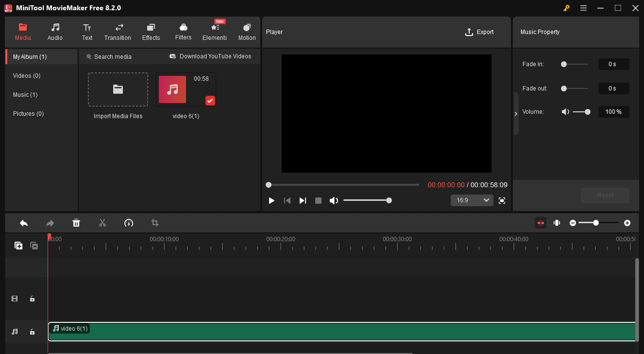
Task: Toggle lock on the video track
Action: click(32, 299)
